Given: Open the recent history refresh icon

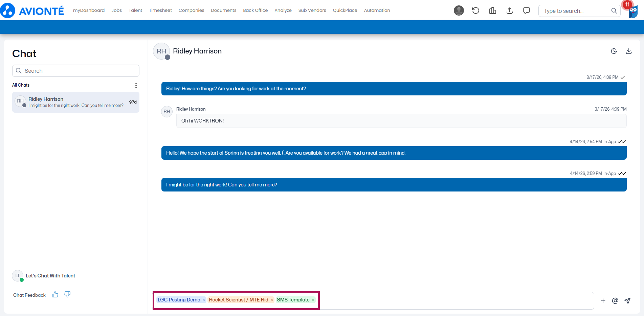Looking at the screenshot, I should point(475,10).
